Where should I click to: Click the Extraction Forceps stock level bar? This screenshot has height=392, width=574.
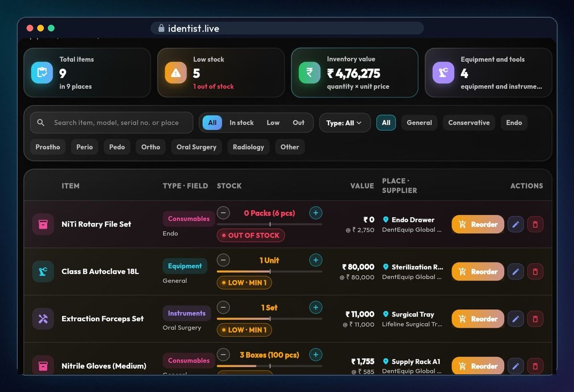pos(270,319)
